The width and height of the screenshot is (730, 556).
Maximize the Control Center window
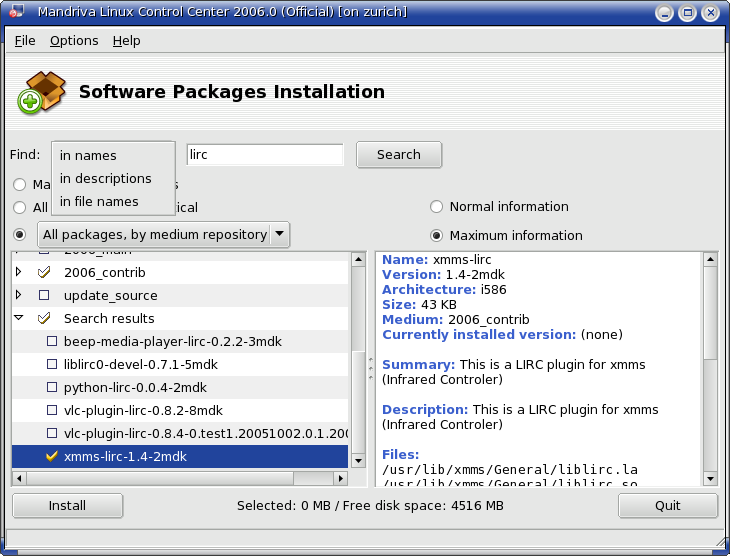(x=688, y=13)
